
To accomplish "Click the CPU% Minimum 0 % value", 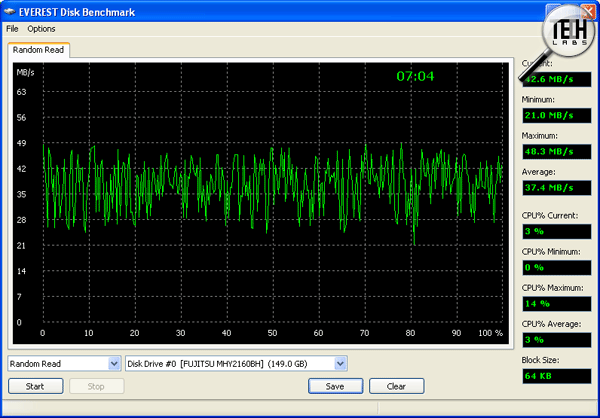I will click(x=556, y=268).
